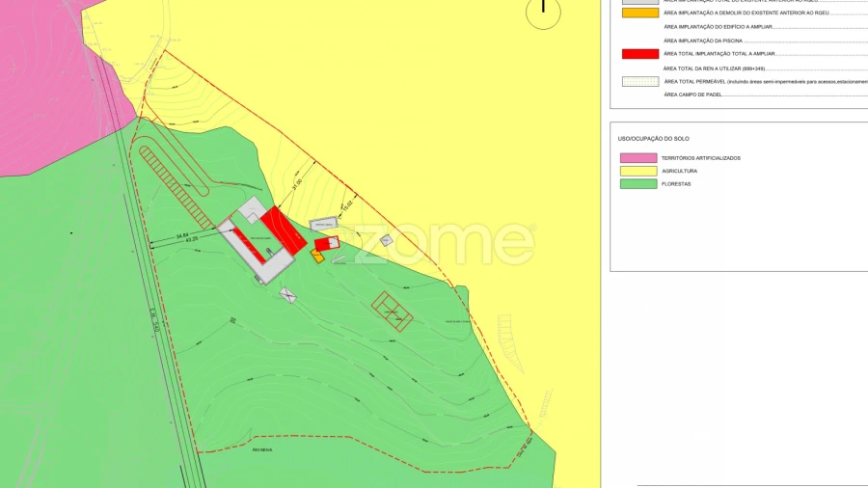Click the north arrow compass symbol

pos(543,11)
